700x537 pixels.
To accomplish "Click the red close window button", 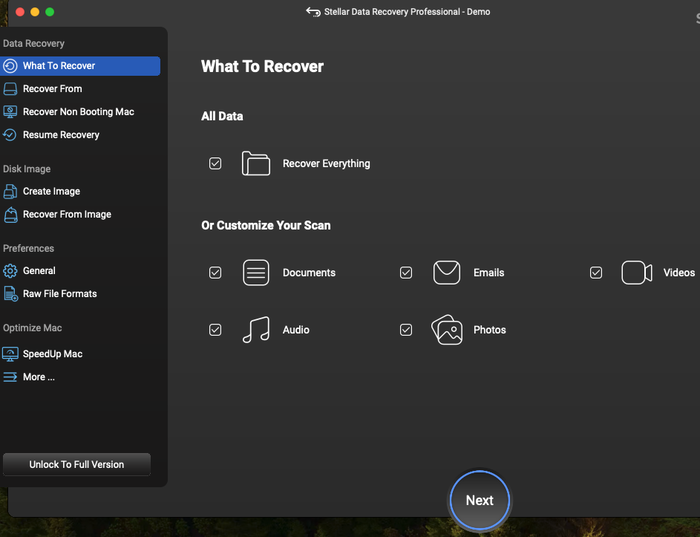I will tap(20, 12).
